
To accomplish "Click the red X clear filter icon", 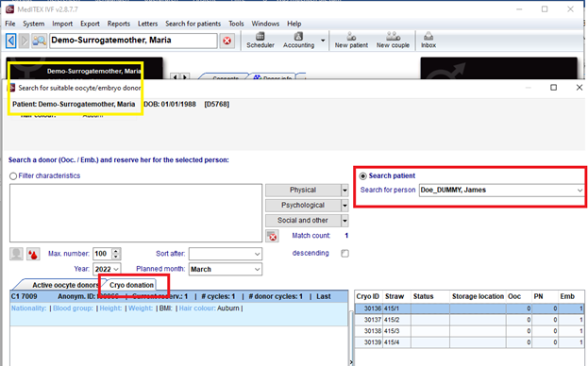I will coord(272,237).
